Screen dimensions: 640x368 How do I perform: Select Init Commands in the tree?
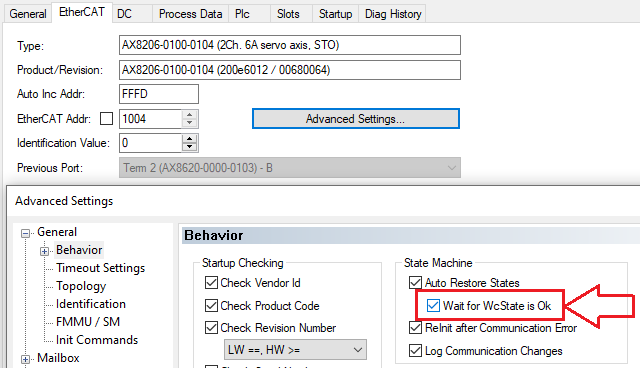pyautogui.click(x=97, y=340)
